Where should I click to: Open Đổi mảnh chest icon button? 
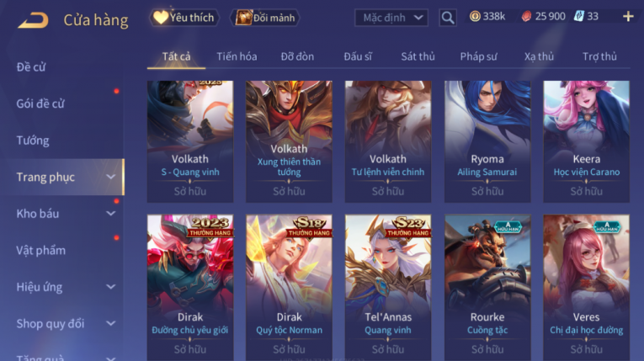coord(265,18)
